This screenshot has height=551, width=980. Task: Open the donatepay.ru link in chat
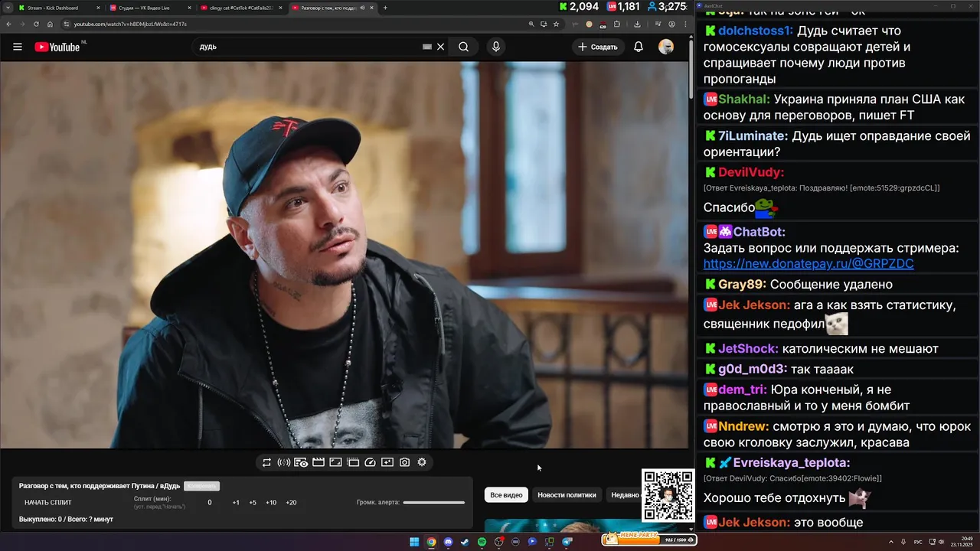click(808, 263)
